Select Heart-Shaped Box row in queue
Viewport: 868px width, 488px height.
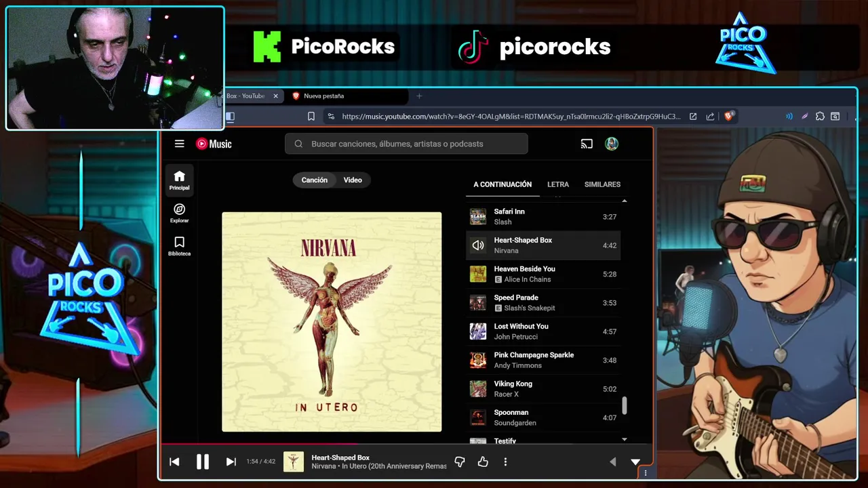(x=543, y=245)
